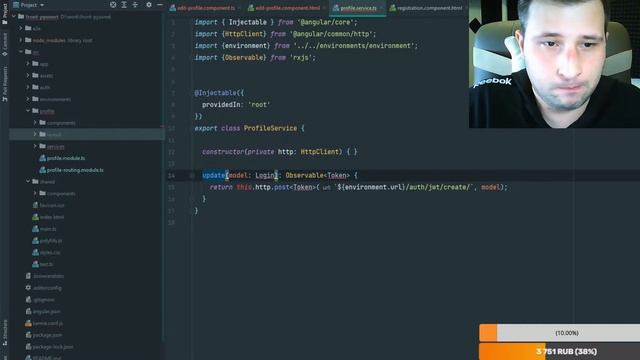Open the Structure tool window side tab
This screenshot has height=360, width=640.
tap(4, 333)
